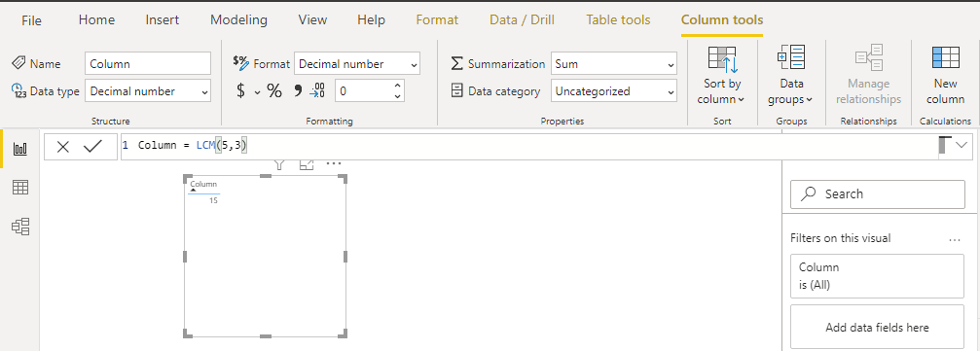Switch to Report view icon
The height and width of the screenshot is (351, 980).
tap(20, 149)
